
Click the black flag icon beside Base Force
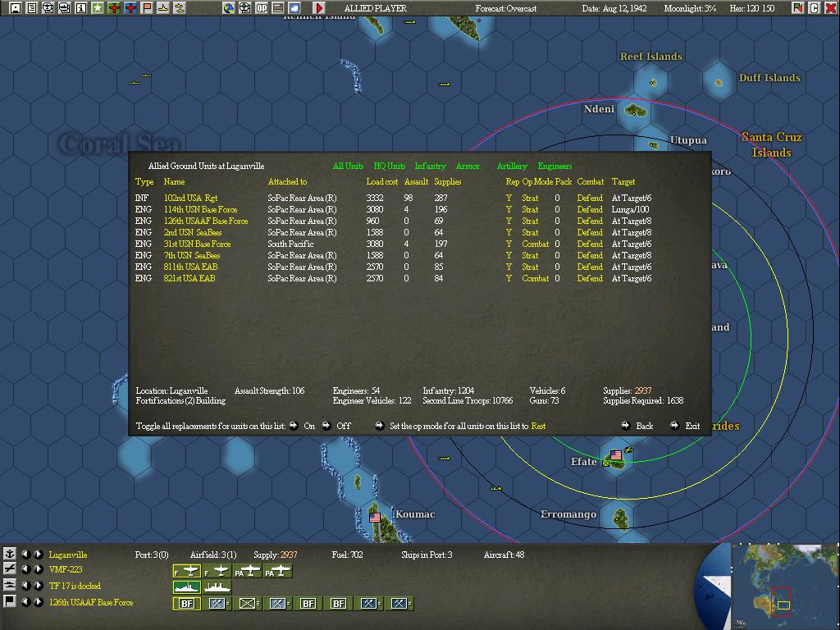tap(10, 601)
